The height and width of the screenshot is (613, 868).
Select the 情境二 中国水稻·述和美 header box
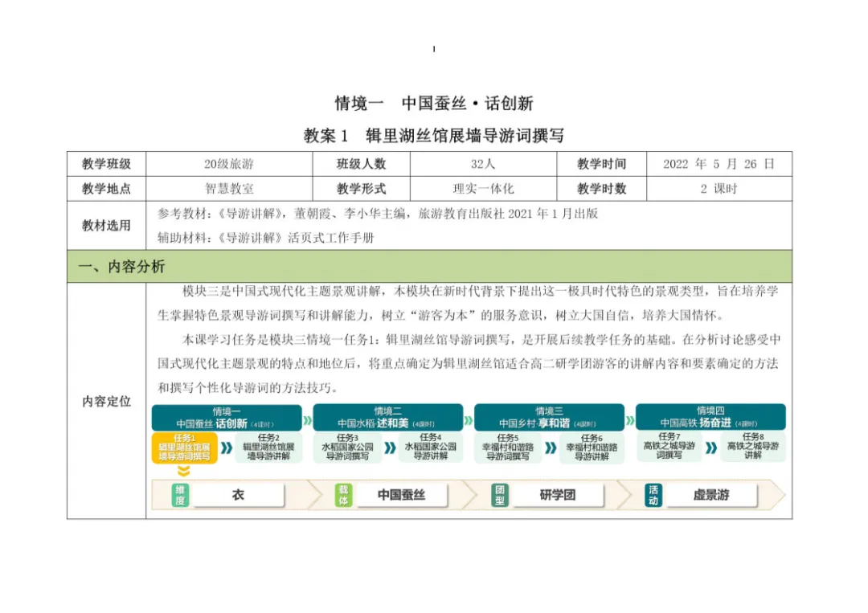pos(387,417)
